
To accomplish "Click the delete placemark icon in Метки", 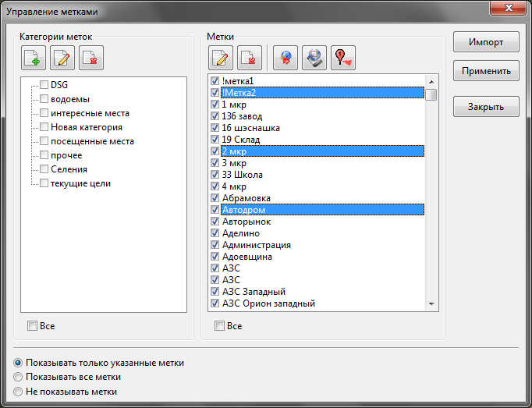I will 249,57.
